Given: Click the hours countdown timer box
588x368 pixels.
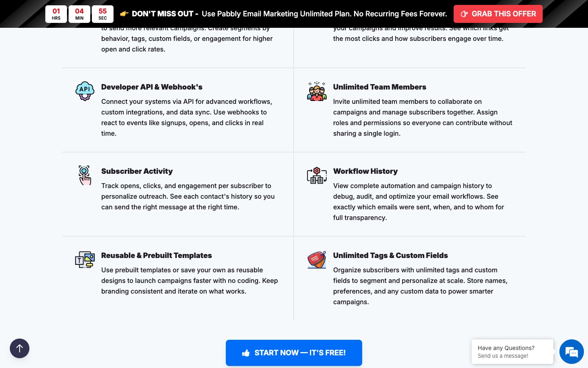Looking at the screenshot, I should [56, 14].
